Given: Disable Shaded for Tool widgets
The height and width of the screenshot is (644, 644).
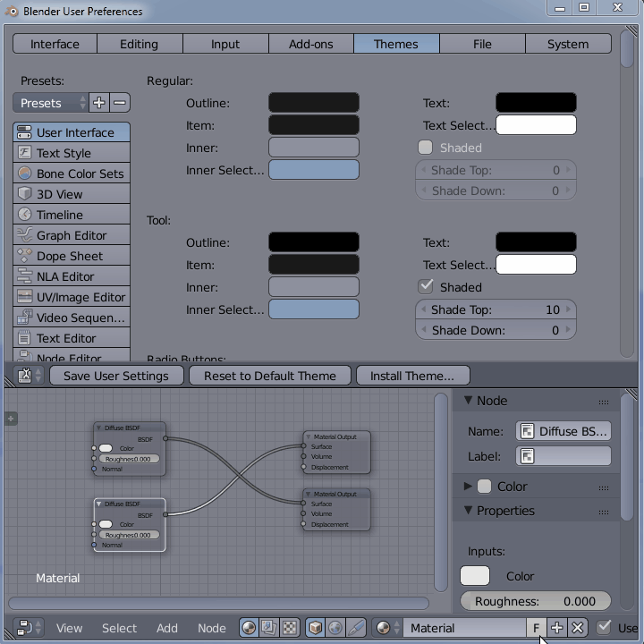Looking at the screenshot, I should coord(426,287).
